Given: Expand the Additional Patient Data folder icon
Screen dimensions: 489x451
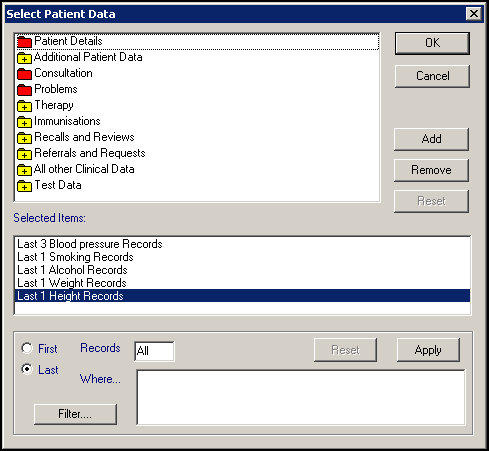Looking at the screenshot, I should tap(24, 58).
